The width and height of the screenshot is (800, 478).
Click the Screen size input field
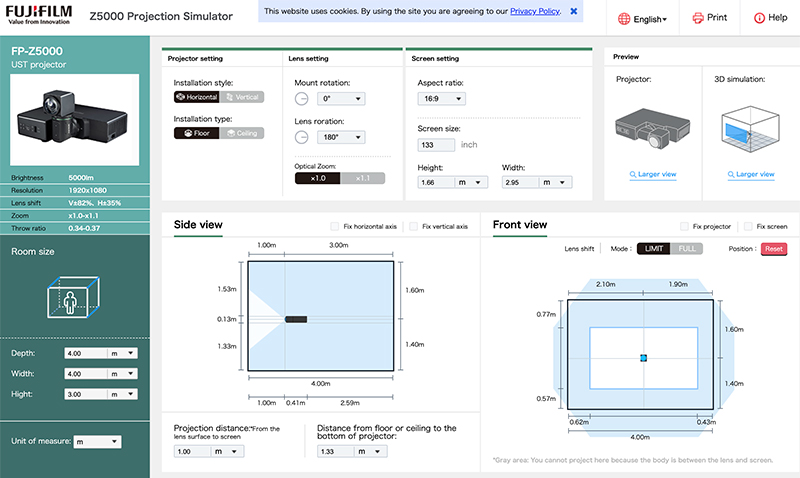pos(435,145)
